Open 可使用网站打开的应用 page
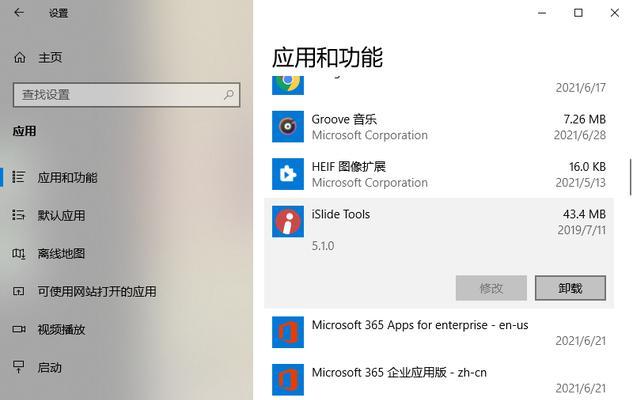 (97, 291)
